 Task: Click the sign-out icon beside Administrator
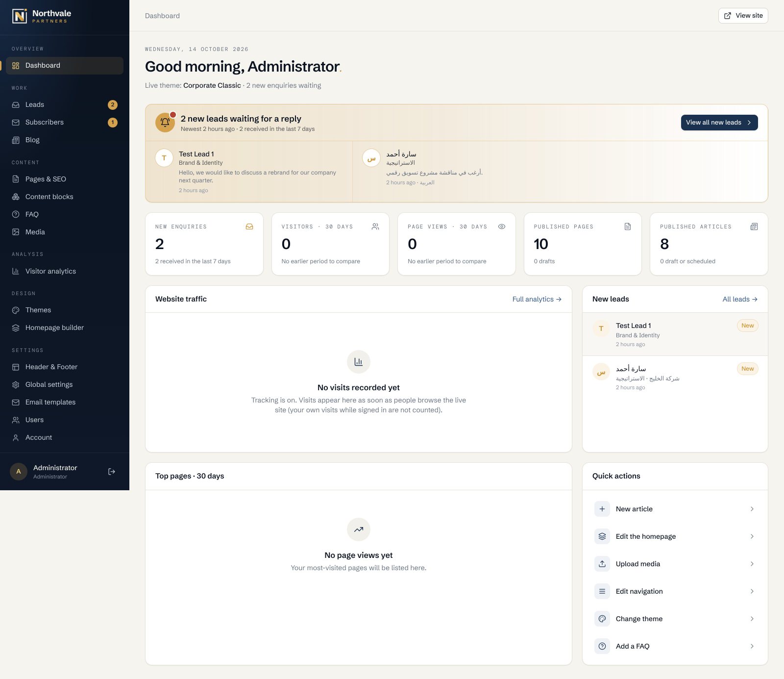(112, 472)
